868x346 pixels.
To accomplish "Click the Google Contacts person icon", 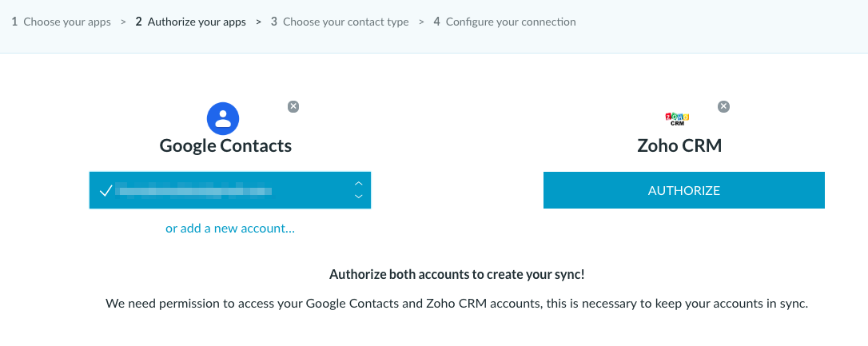I will click(223, 118).
